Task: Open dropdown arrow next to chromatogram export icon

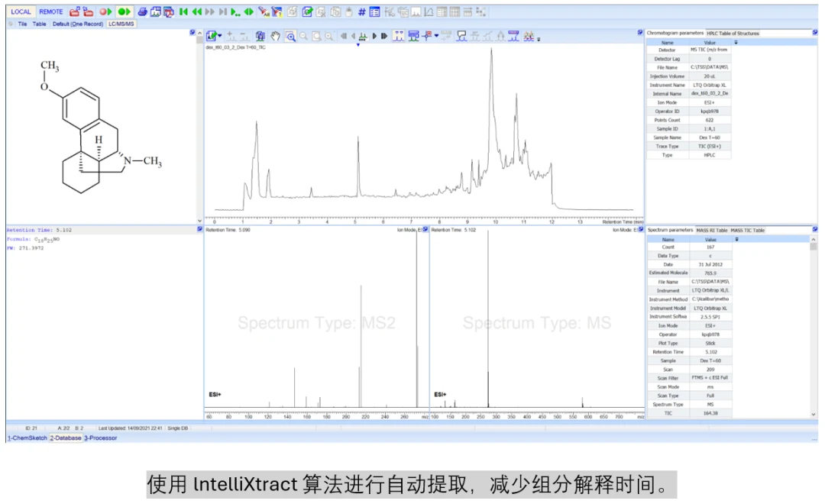Action: click(x=220, y=37)
